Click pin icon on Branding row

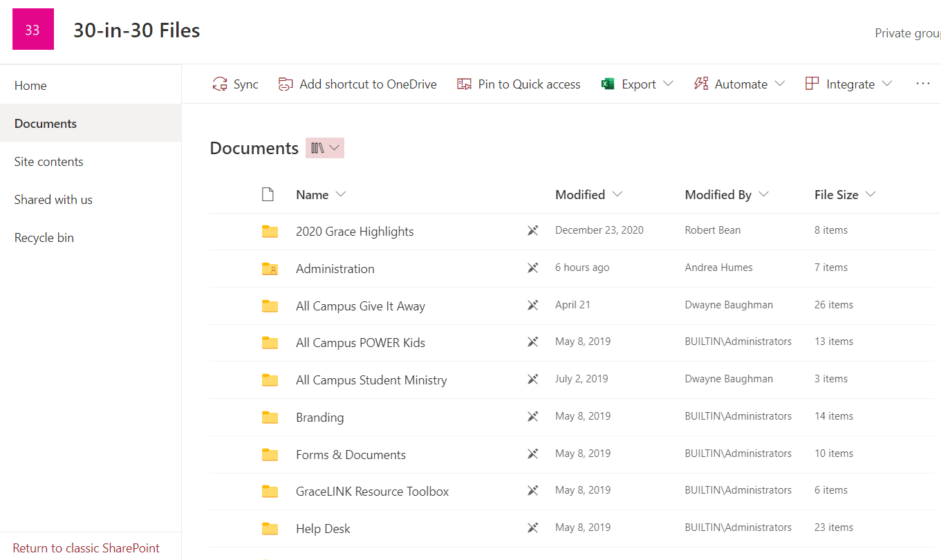pos(532,417)
